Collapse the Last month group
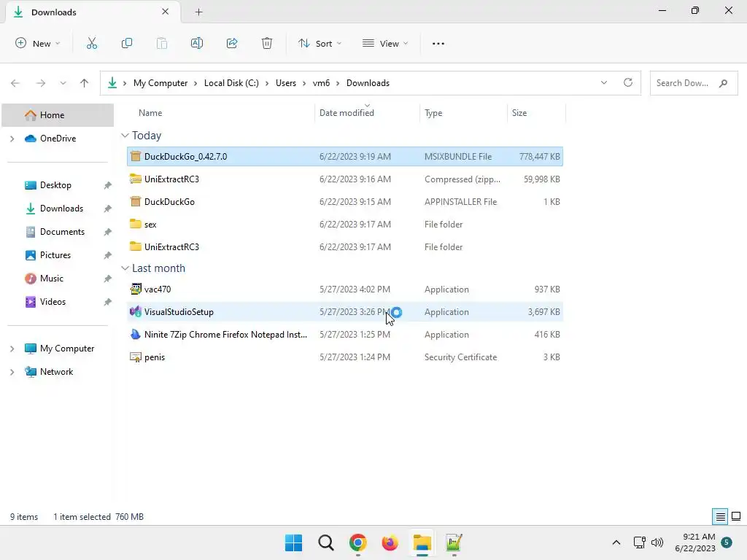747x560 pixels. (x=125, y=268)
